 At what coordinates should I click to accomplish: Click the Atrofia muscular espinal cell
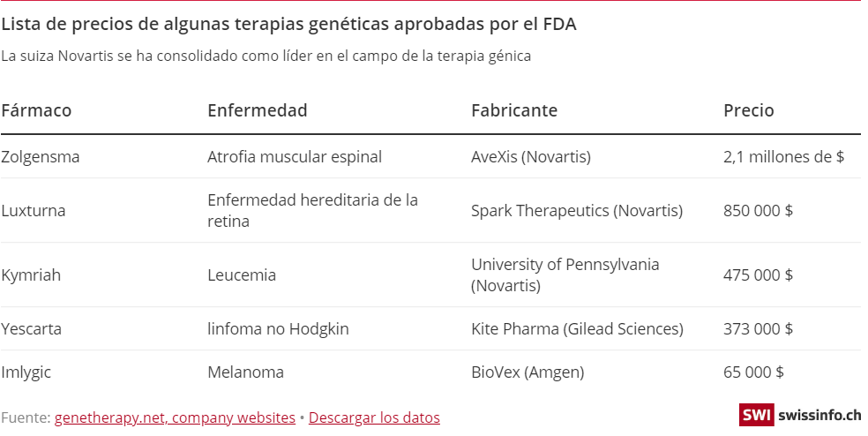tap(295, 157)
